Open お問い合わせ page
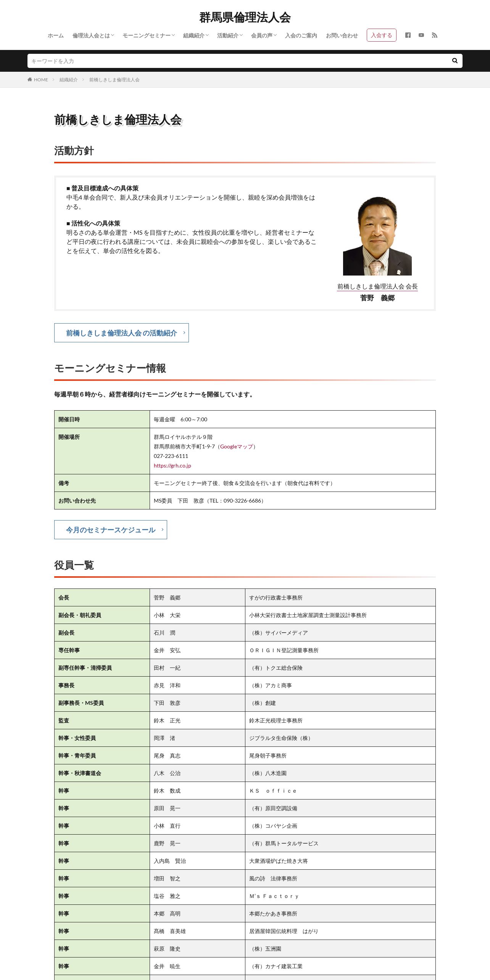Image resolution: width=490 pixels, height=980 pixels. click(342, 35)
